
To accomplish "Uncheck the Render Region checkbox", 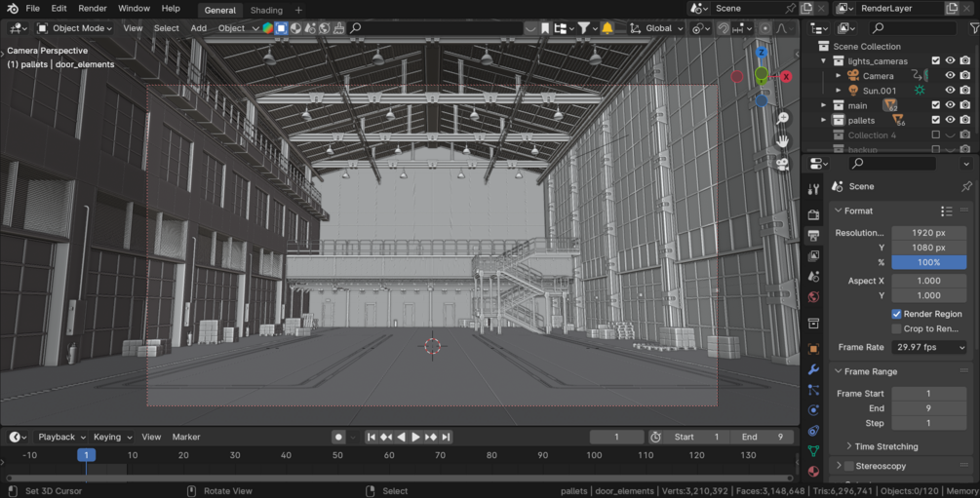I will click(896, 314).
